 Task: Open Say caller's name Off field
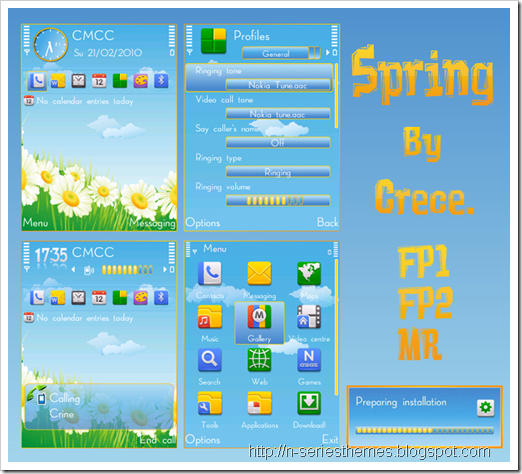pyautogui.click(x=278, y=143)
